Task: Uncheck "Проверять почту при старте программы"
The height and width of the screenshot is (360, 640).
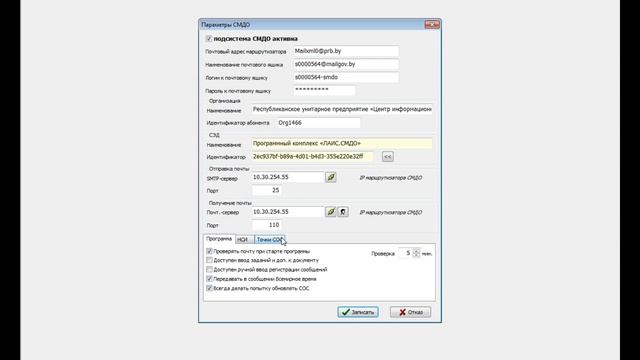Action: click(x=209, y=251)
